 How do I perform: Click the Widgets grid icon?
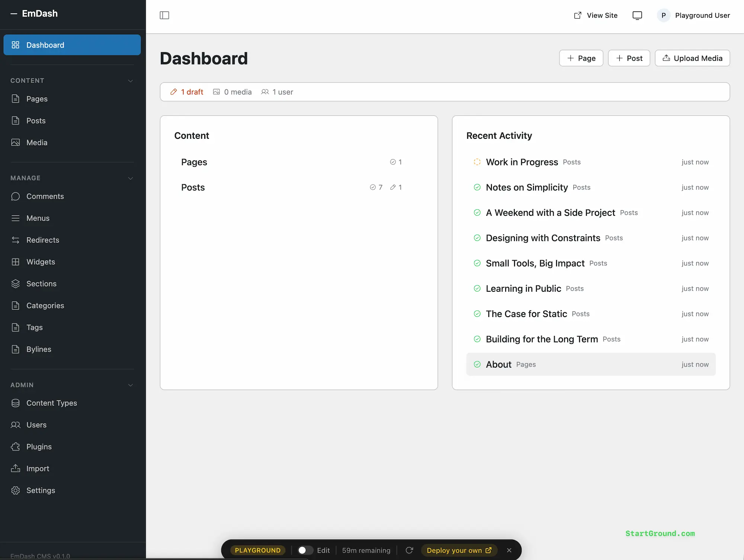[x=15, y=262]
